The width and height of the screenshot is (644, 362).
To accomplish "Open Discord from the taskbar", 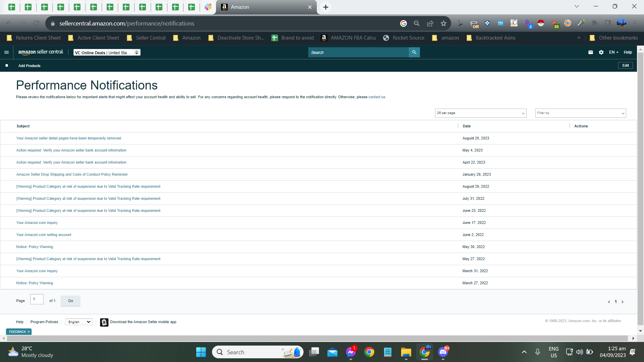I will (443, 352).
